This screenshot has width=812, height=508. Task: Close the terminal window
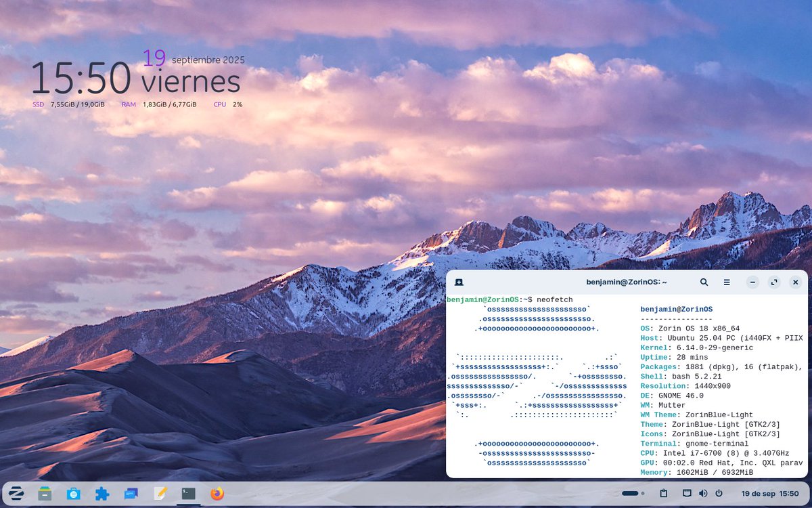[x=795, y=282]
